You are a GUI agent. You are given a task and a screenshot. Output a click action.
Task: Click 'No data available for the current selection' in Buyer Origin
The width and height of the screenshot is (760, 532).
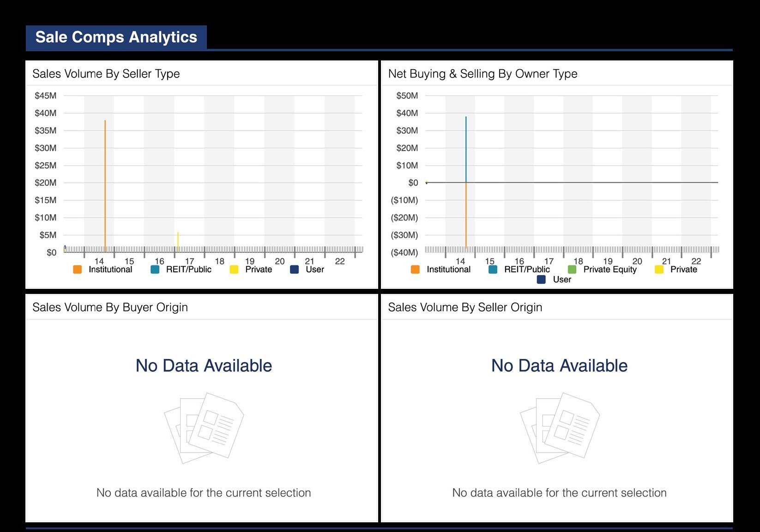(x=204, y=493)
